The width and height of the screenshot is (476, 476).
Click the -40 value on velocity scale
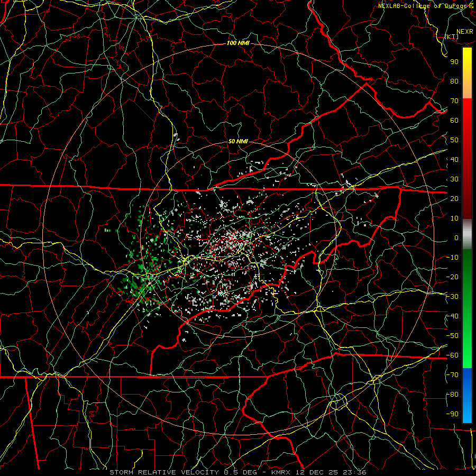click(x=453, y=316)
